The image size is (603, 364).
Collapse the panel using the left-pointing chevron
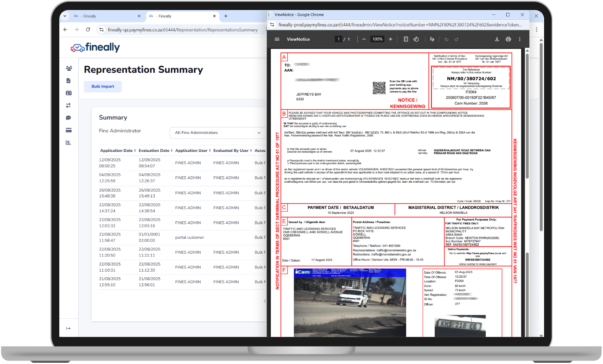click(x=264, y=301)
